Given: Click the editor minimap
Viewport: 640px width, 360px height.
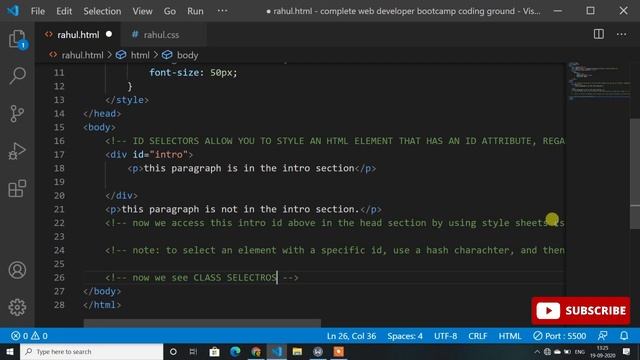Looking at the screenshot, I should tap(599, 82).
